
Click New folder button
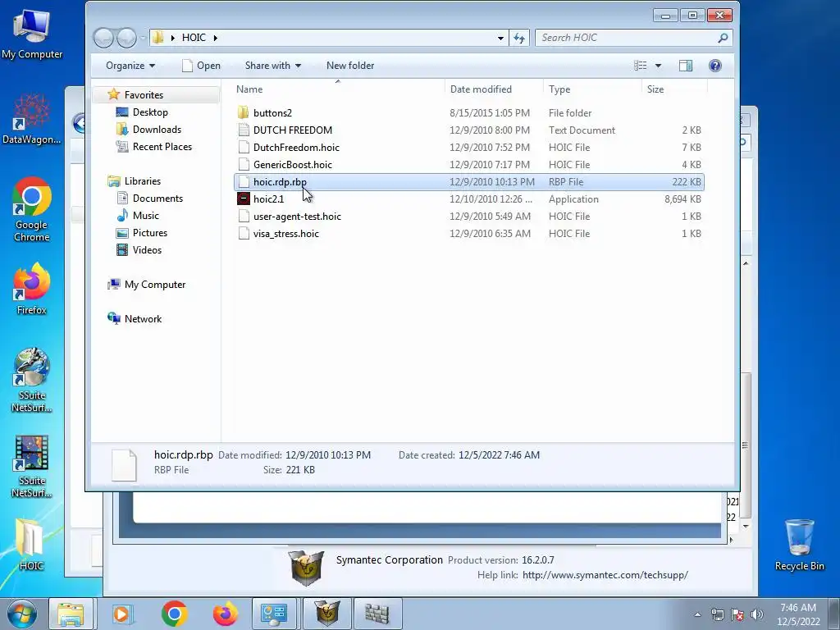pyautogui.click(x=350, y=66)
